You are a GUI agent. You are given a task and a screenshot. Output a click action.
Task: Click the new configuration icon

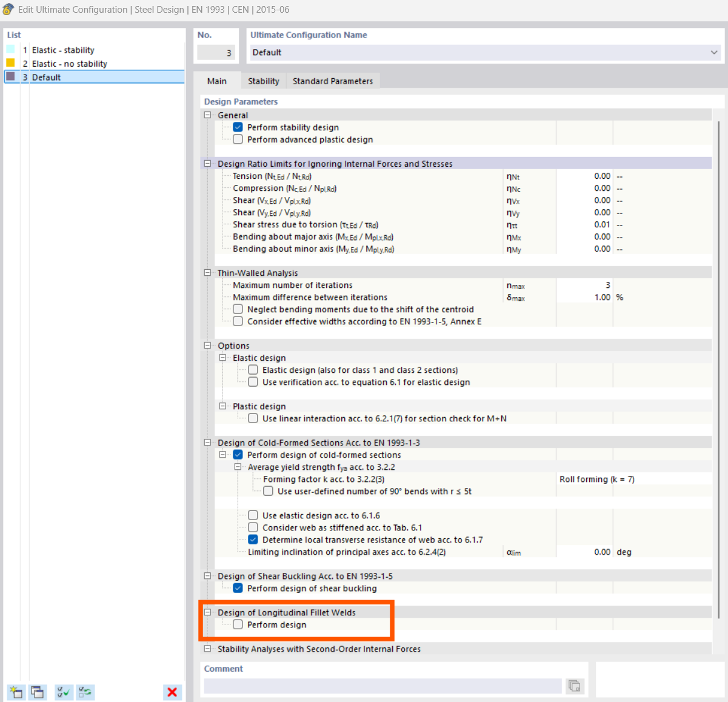click(x=16, y=692)
